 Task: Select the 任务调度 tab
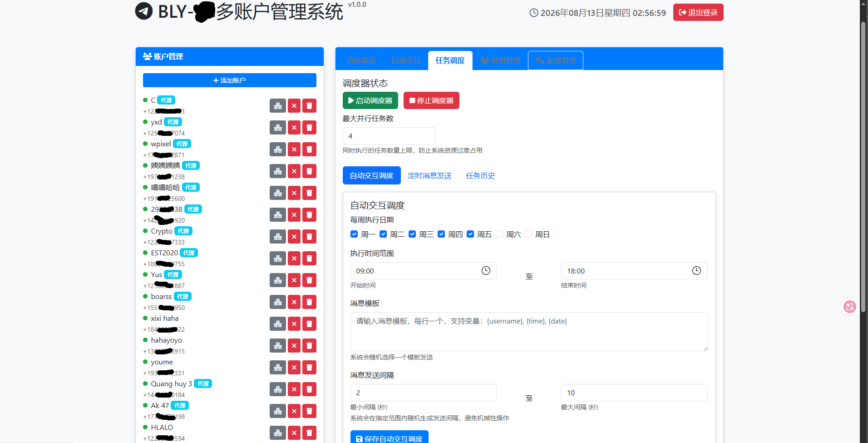point(450,60)
